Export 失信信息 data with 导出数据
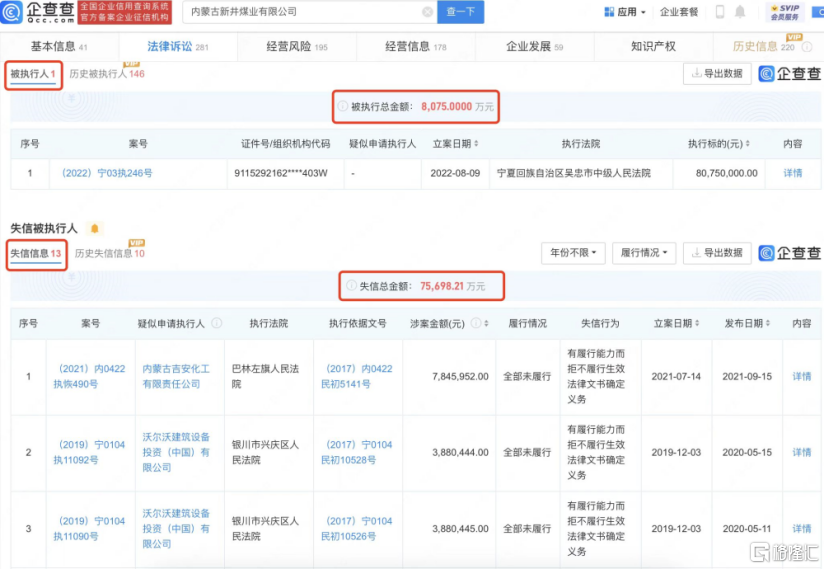 point(717,253)
